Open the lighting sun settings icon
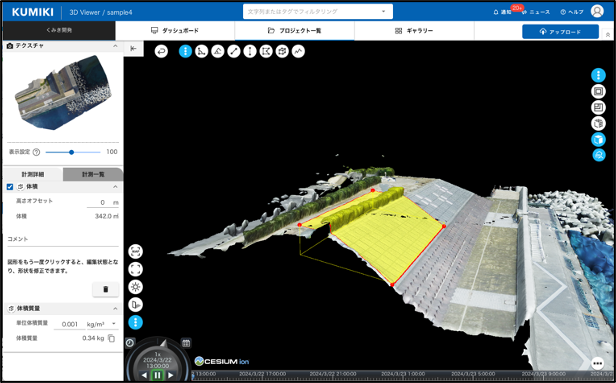 136,287
